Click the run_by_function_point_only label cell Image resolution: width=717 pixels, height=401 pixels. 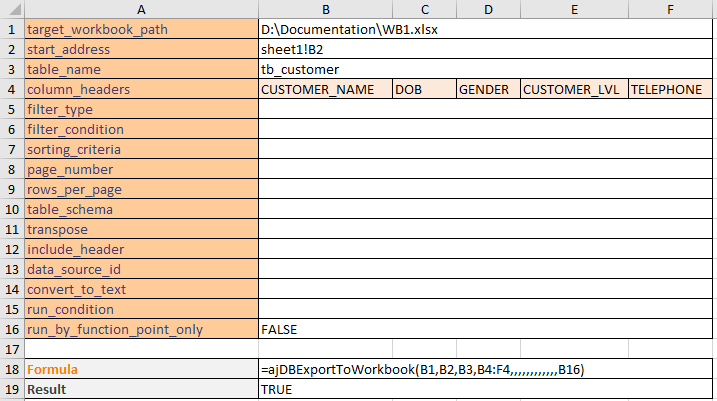click(141, 329)
